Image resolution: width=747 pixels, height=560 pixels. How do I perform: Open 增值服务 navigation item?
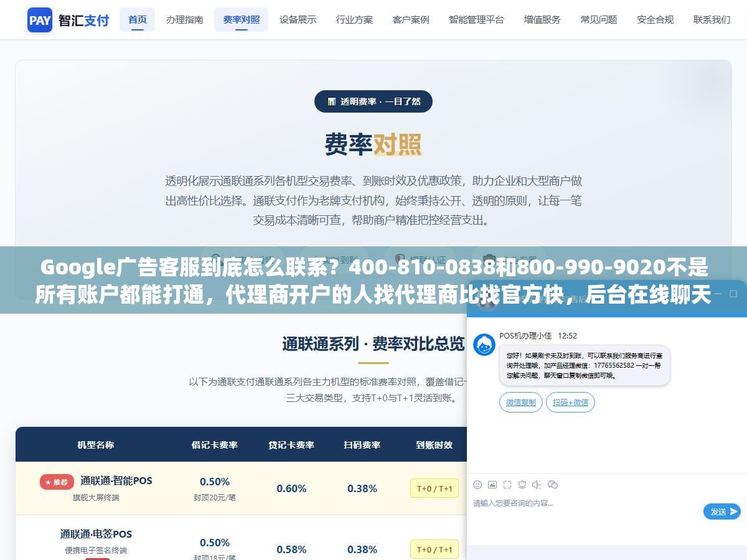542,20
